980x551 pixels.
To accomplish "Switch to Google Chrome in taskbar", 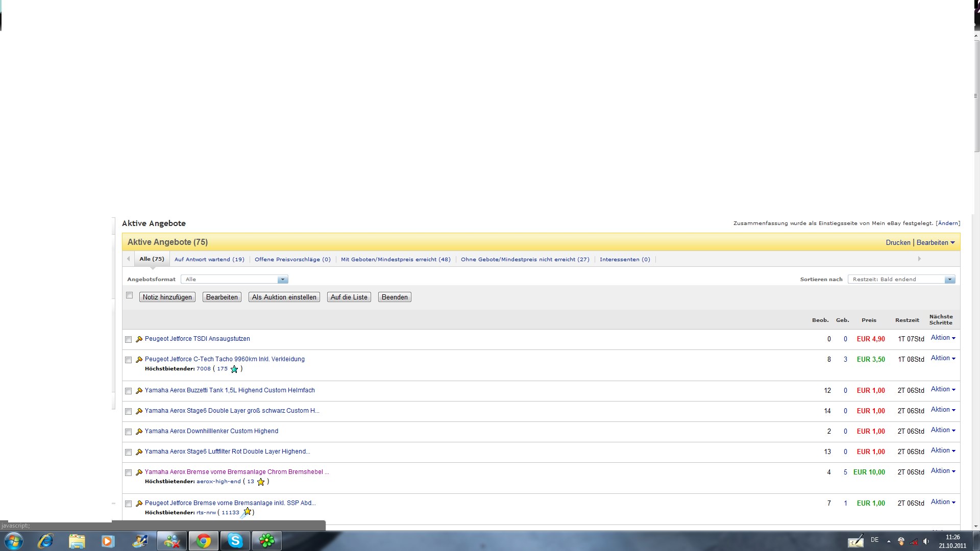I will point(203,541).
